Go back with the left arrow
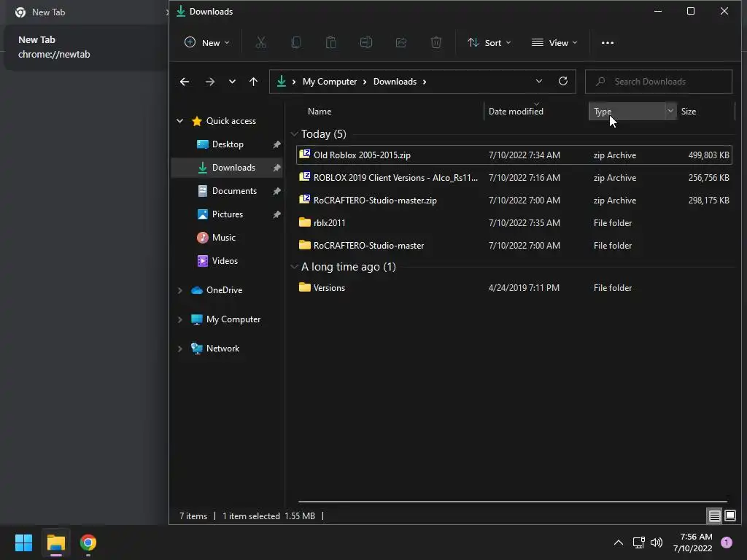This screenshot has width=747, height=560. click(185, 82)
